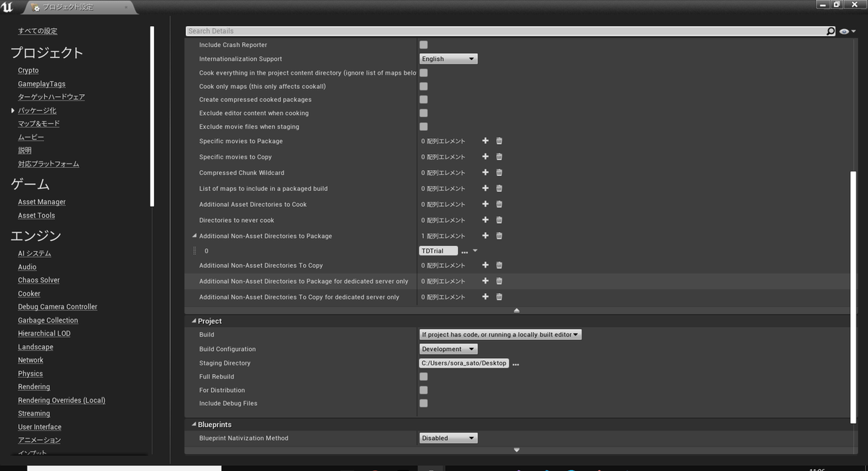Screen dimensions: 868x471
Task: Click the search magnifier icon
Action: 830,31
